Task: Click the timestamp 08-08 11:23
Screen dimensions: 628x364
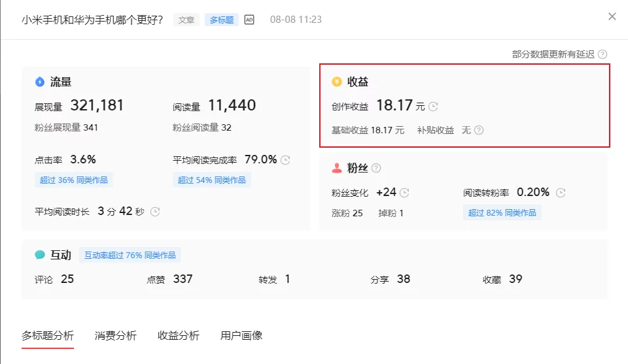Action: [296, 20]
